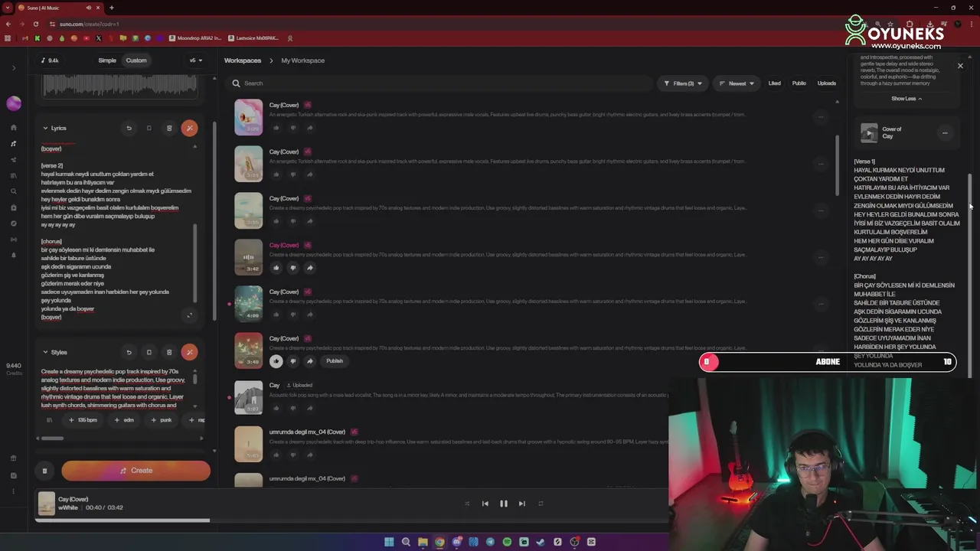This screenshot has width=980, height=551.
Task: Switch to Simple creation mode
Action: [107, 60]
